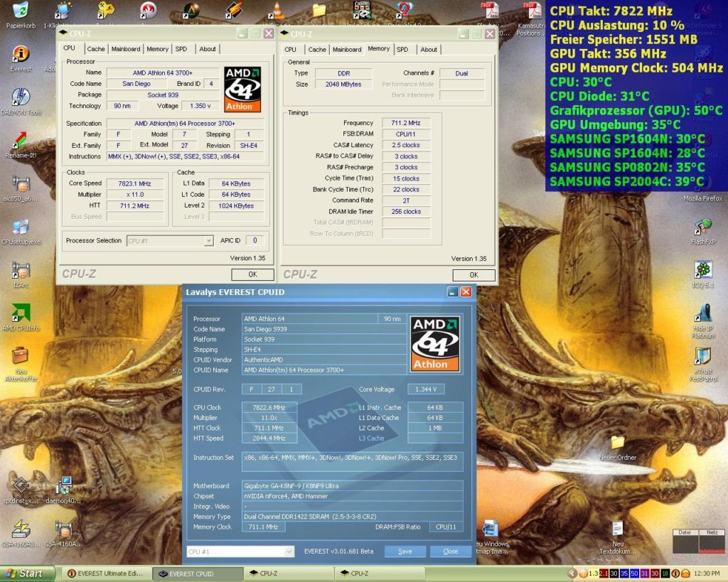This screenshot has height=582, width=728.
Task: Launch the Hide IP Platinum shortcut
Action: tap(703, 313)
